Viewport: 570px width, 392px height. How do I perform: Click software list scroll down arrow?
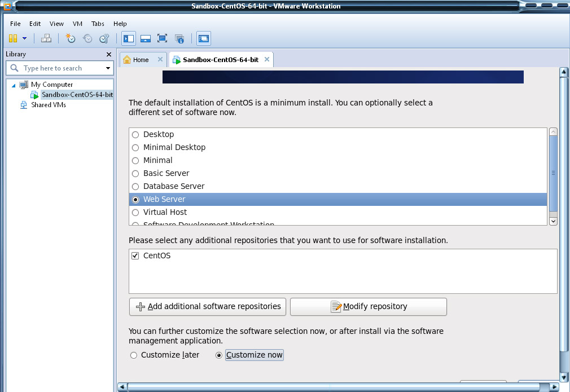pyautogui.click(x=553, y=221)
